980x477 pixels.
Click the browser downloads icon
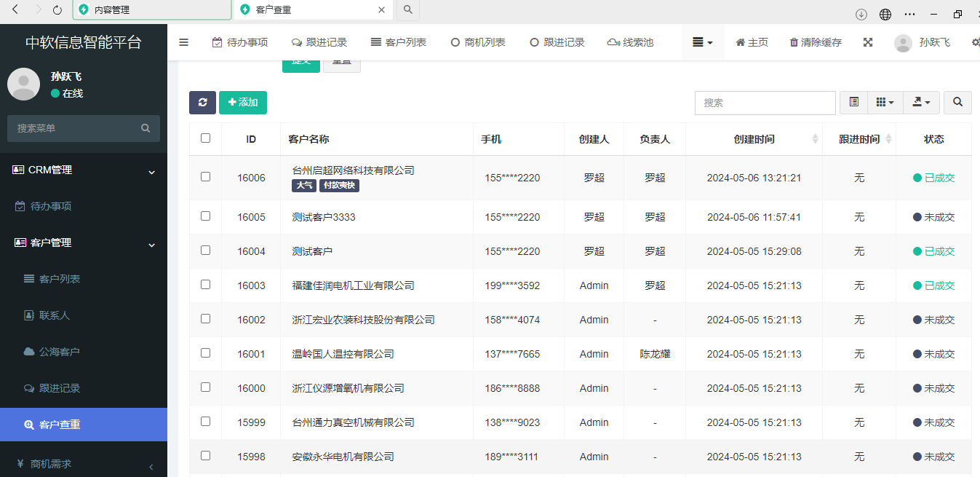(861, 14)
